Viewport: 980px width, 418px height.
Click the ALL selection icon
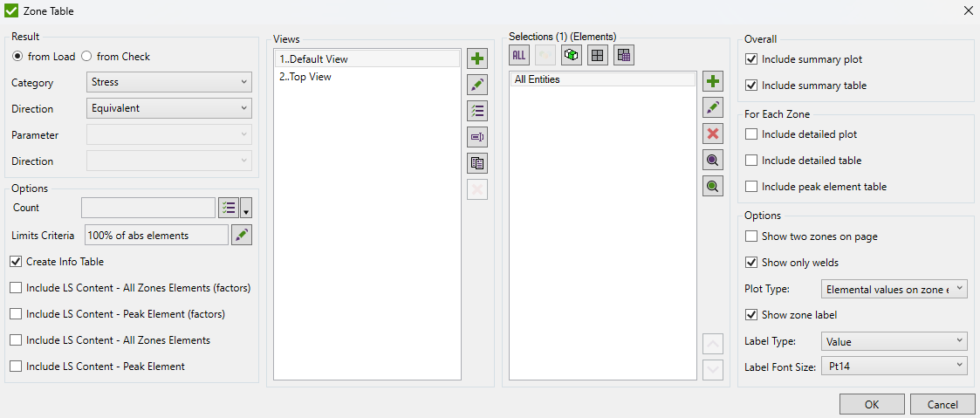pos(519,55)
